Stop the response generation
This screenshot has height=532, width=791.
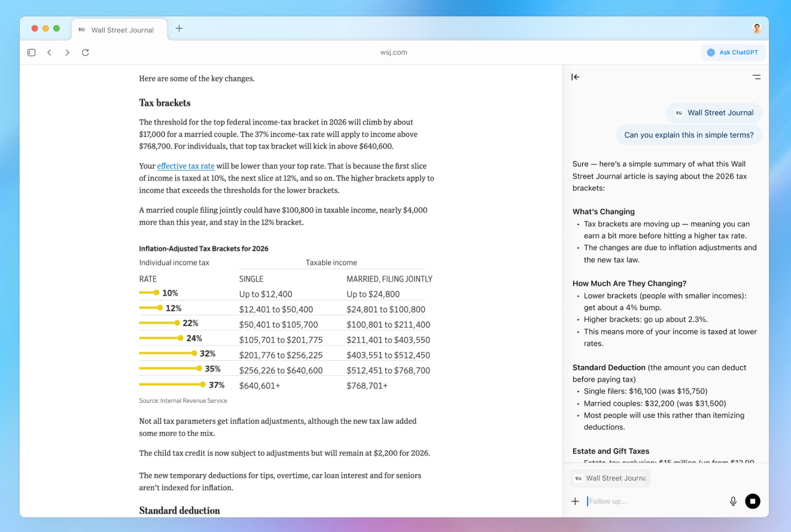pos(753,501)
